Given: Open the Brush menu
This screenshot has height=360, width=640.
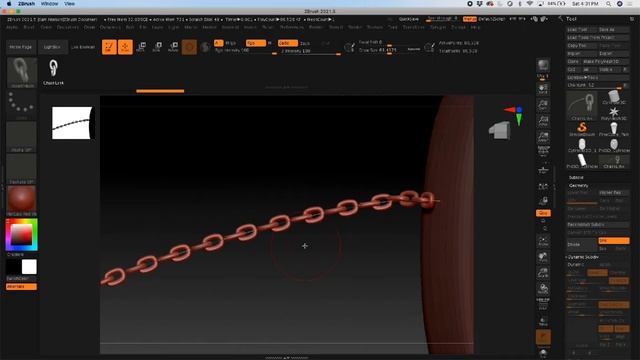Looking at the screenshot, I should (x=29, y=27).
